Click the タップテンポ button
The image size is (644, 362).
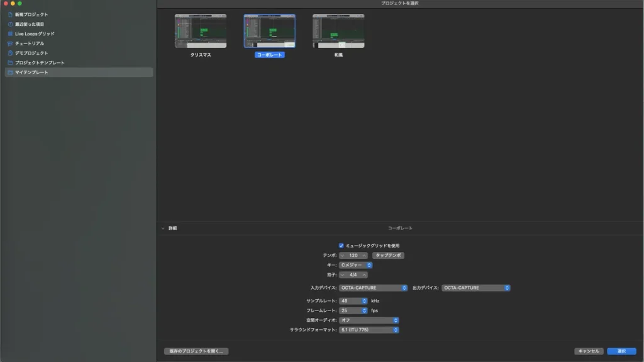pos(388,256)
